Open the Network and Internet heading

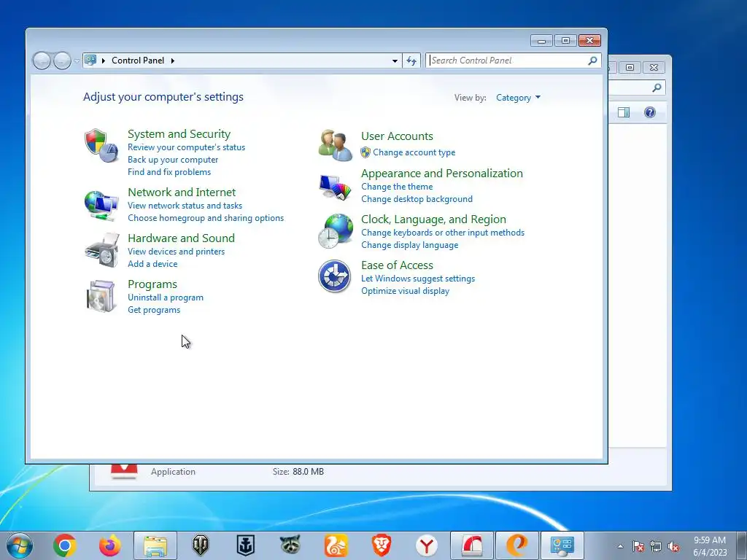coord(182,192)
